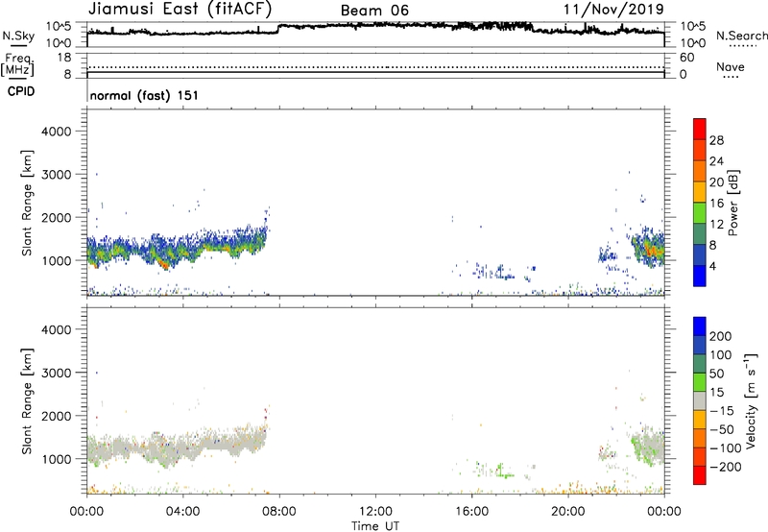768x532 pixels.
Task: Click the Power scale value '28'
Action: point(716,140)
